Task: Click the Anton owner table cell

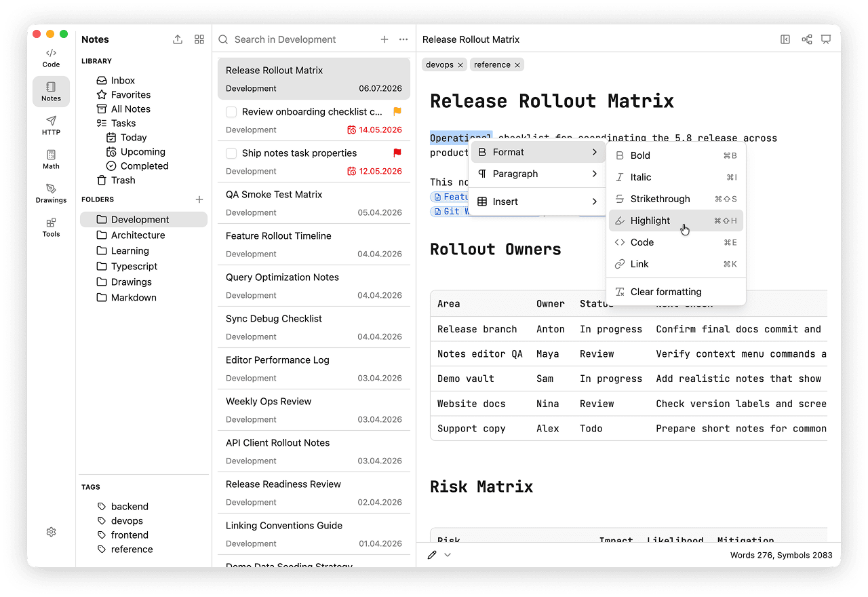Action: pyautogui.click(x=551, y=329)
